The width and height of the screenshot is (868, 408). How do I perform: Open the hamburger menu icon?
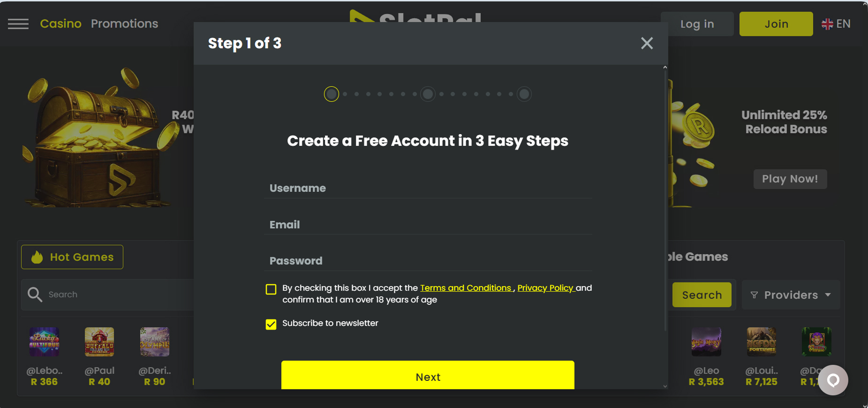(x=18, y=24)
